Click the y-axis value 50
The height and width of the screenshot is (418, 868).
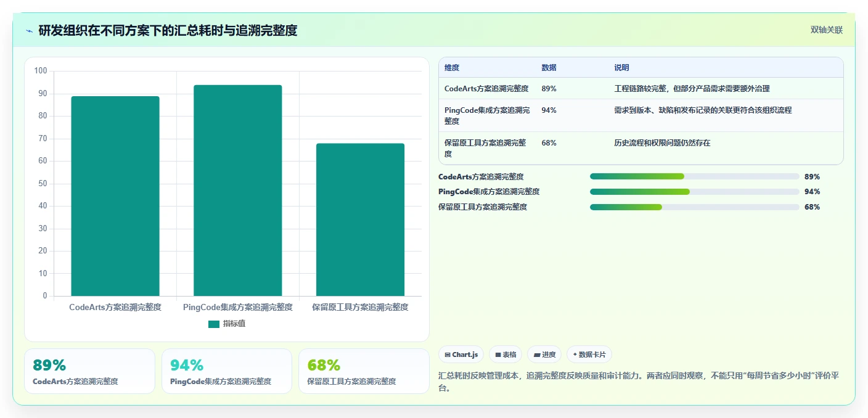coord(43,184)
